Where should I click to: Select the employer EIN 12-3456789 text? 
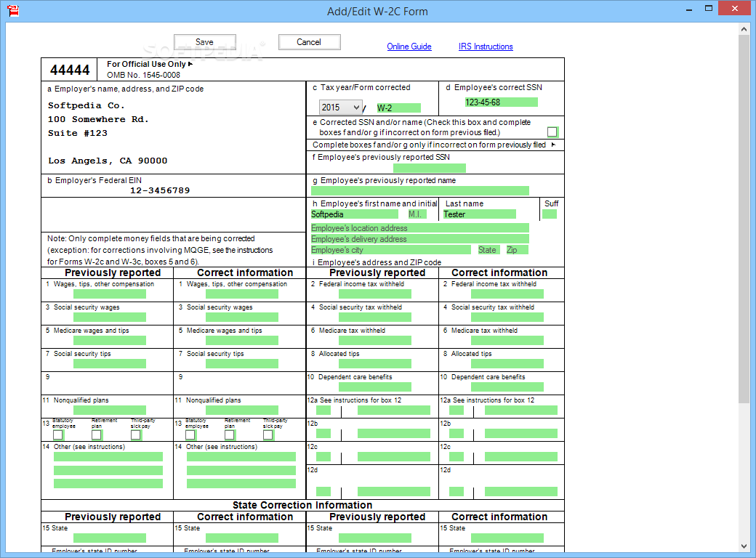coord(160,191)
